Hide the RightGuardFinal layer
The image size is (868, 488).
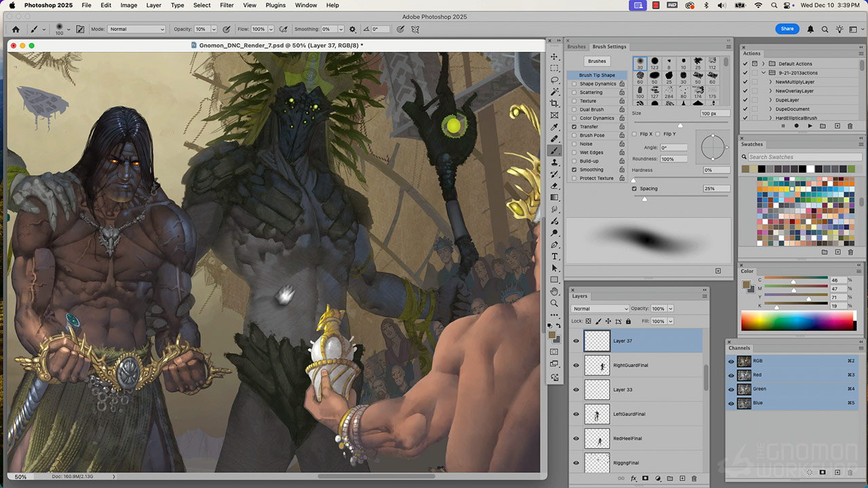576,365
